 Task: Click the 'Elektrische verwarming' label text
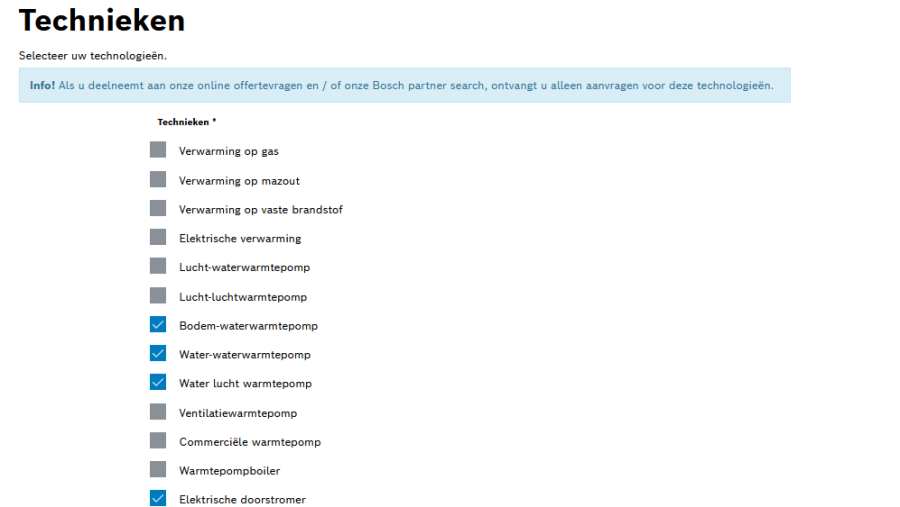coord(240,238)
